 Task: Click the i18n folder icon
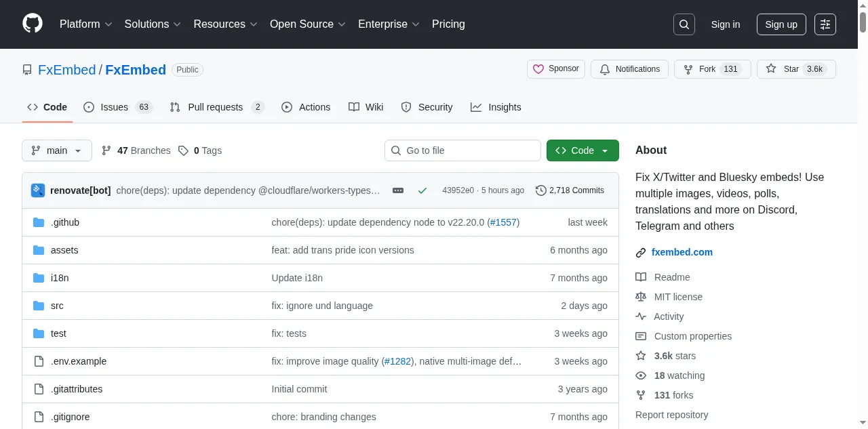pos(39,278)
